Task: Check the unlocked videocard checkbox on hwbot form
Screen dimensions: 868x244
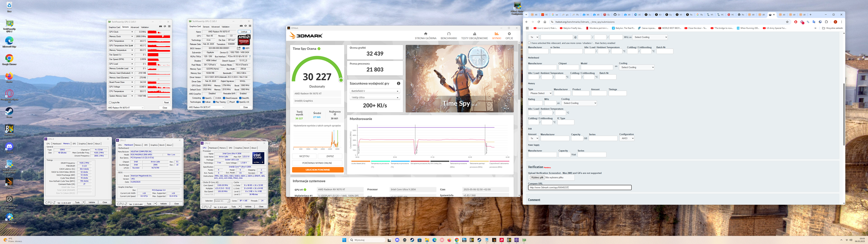Action: click(x=529, y=43)
